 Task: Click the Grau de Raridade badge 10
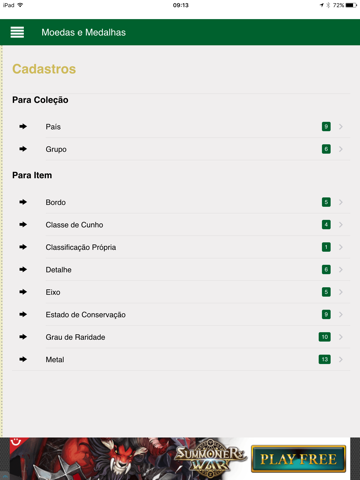pyautogui.click(x=325, y=337)
